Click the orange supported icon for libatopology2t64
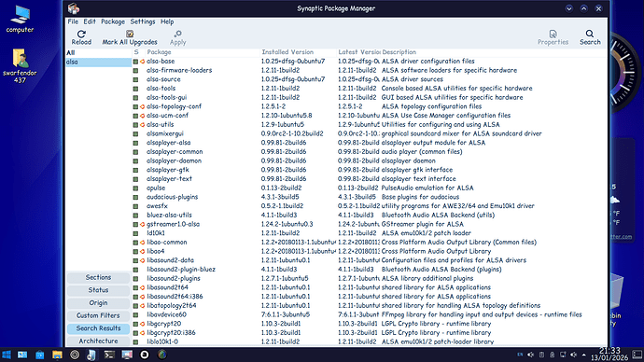This screenshot has height=362, width=644. tap(142, 306)
